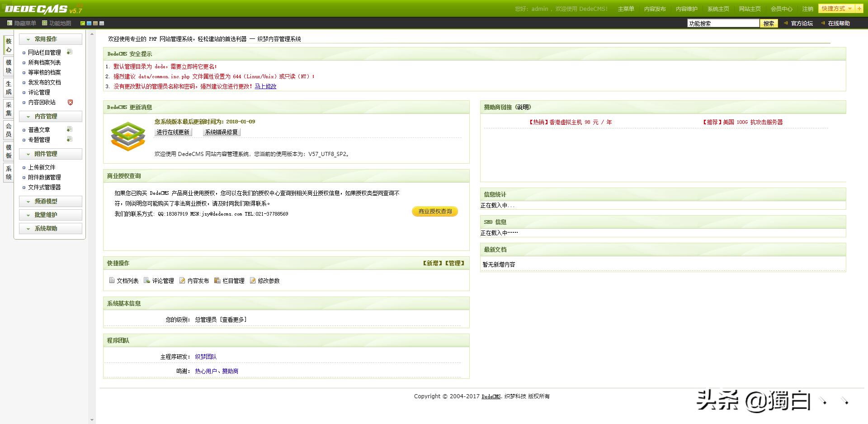Collapse the 附件管理 menu section

pyautogui.click(x=51, y=154)
